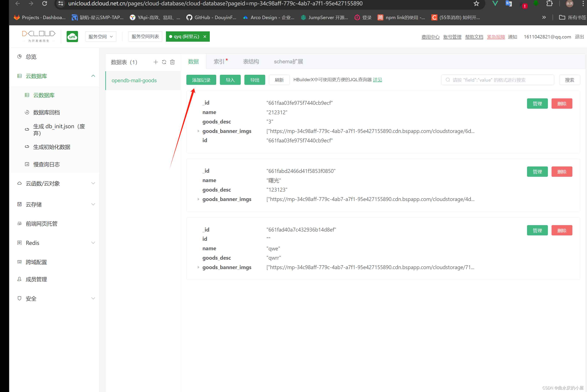Open 生成 db_init.json menu item
Image resolution: width=587 pixels, height=392 pixels.
pos(54,130)
